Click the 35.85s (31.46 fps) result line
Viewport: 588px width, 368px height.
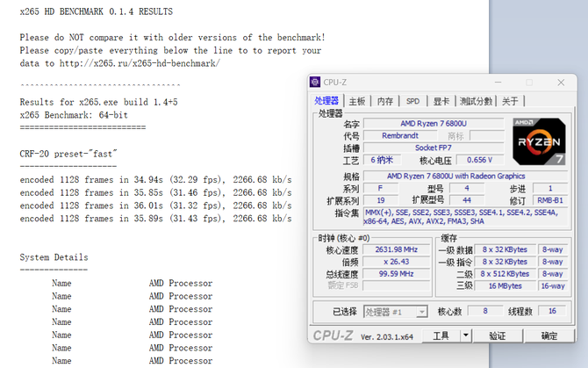click(x=155, y=192)
